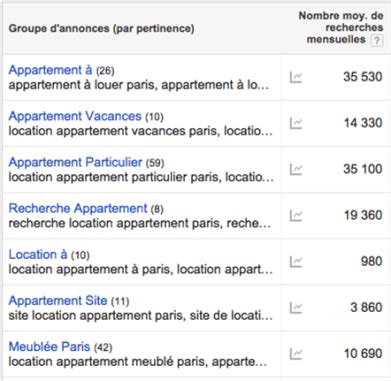
Task: Select keyword text under Meublée Paris
Action: [138, 361]
